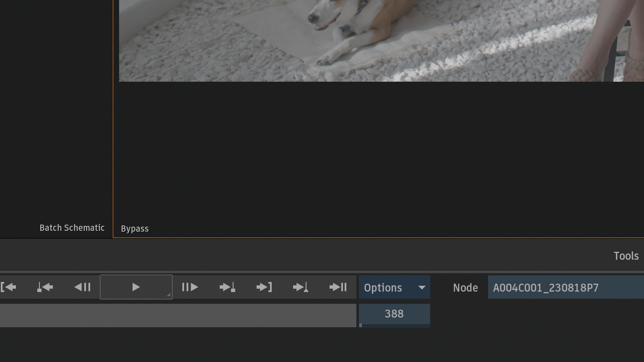The image size is (644, 362).
Task: Open the play button options corner
Action: [169, 295]
